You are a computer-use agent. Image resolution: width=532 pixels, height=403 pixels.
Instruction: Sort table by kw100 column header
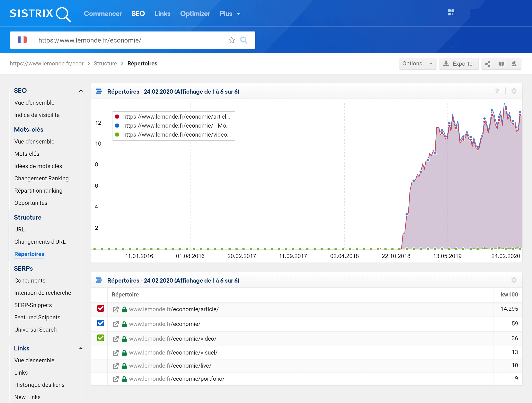click(x=509, y=294)
